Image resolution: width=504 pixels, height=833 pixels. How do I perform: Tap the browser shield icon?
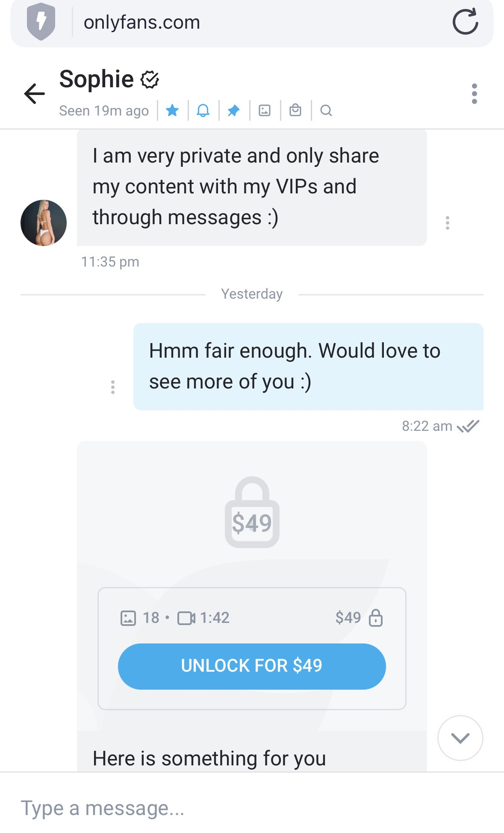tap(41, 22)
